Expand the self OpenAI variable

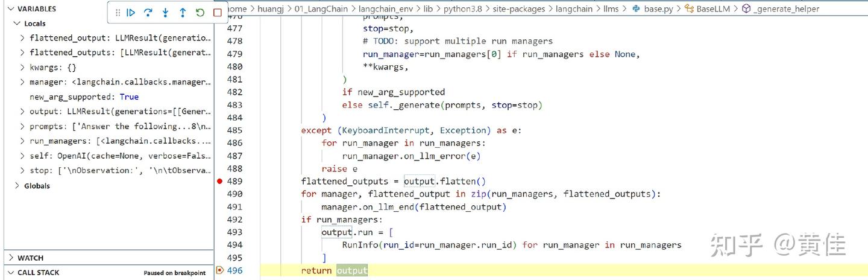click(22, 156)
